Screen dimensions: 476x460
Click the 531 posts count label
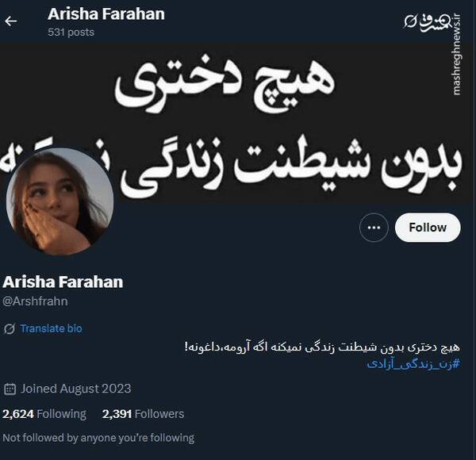click(x=71, y=33)
